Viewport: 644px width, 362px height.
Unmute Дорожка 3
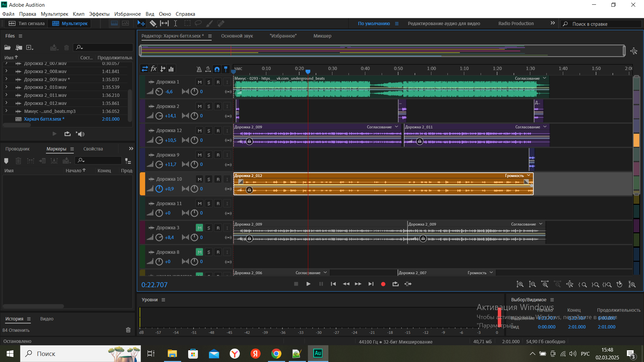(200, 228)
